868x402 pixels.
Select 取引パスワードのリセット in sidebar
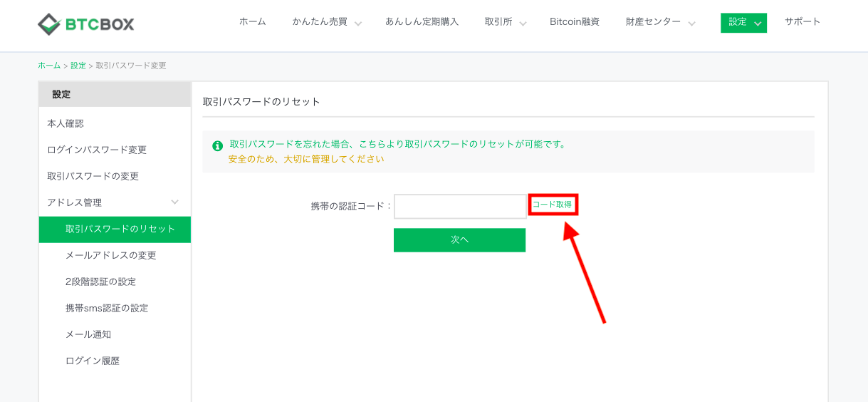tap(115, 230)
